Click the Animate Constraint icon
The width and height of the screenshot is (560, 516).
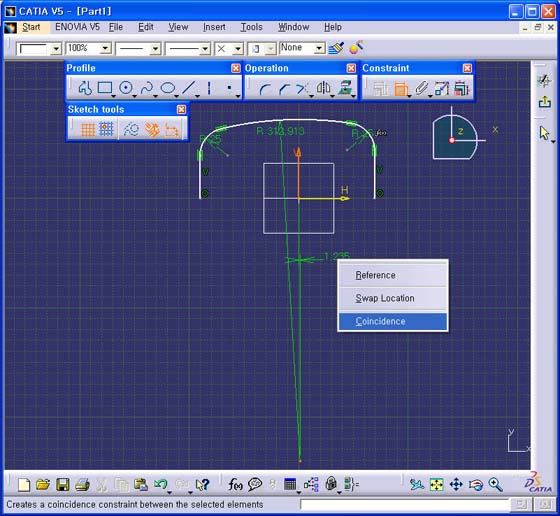(442, 89)
